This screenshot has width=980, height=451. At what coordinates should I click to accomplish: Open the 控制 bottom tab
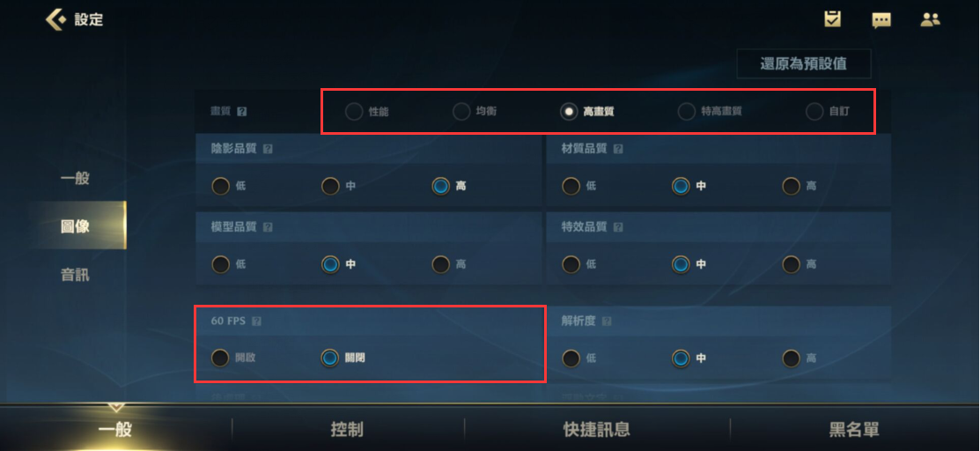[347, 429]
